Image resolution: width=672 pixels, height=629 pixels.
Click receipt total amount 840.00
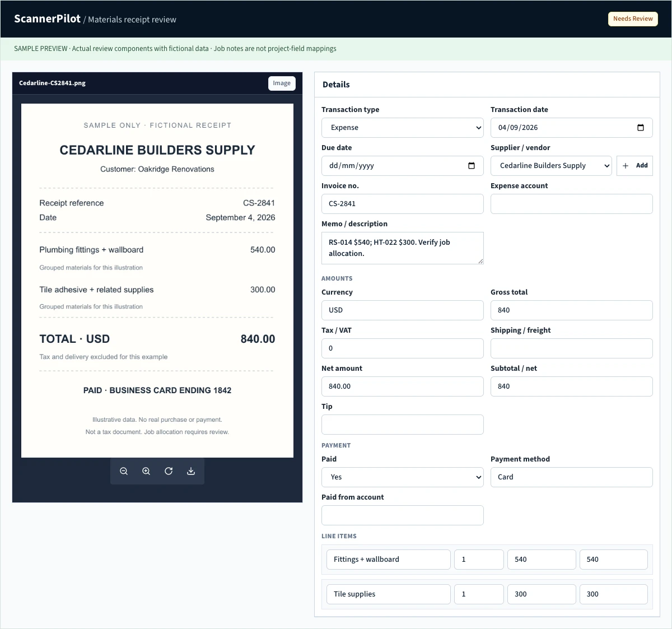pyautogui.click(x=258, y=339)
